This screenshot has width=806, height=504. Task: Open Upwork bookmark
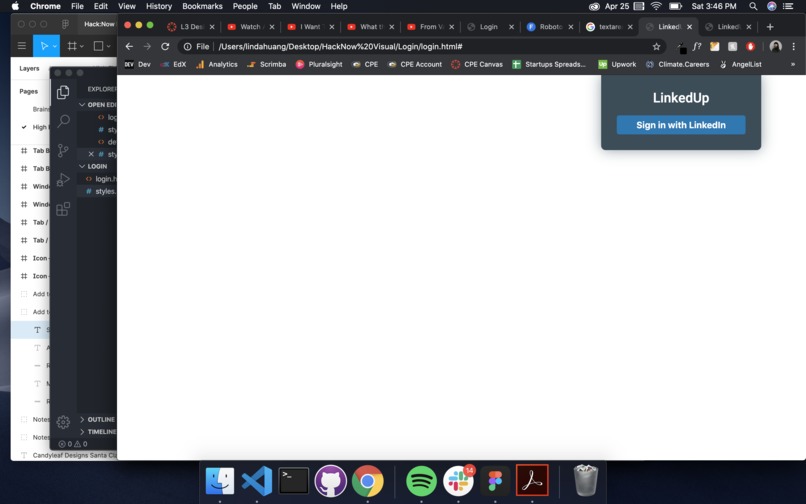(617, 64)
